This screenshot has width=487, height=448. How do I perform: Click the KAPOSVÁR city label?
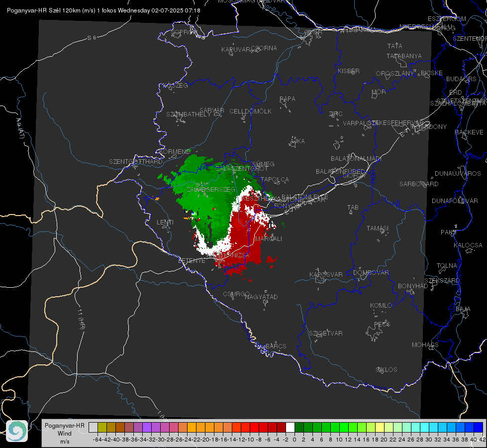pyautogui.click(x=326, y=275)
